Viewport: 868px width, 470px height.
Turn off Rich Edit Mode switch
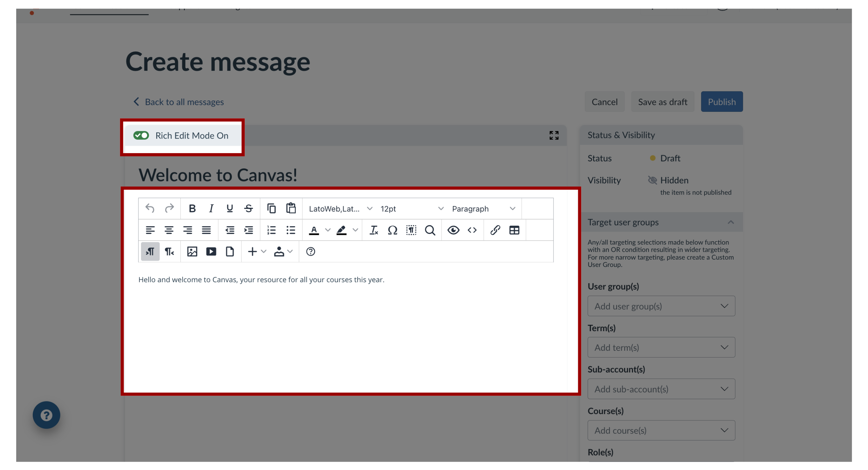tap(141, 135)
